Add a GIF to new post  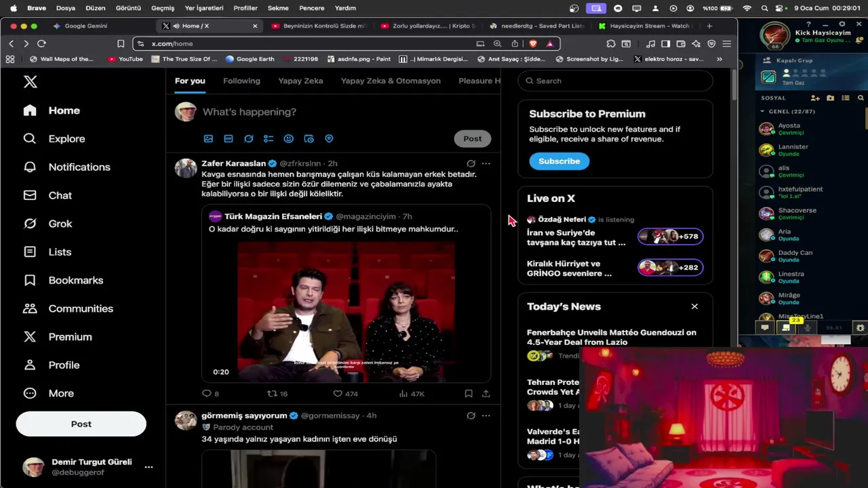[x=229, y=139]
